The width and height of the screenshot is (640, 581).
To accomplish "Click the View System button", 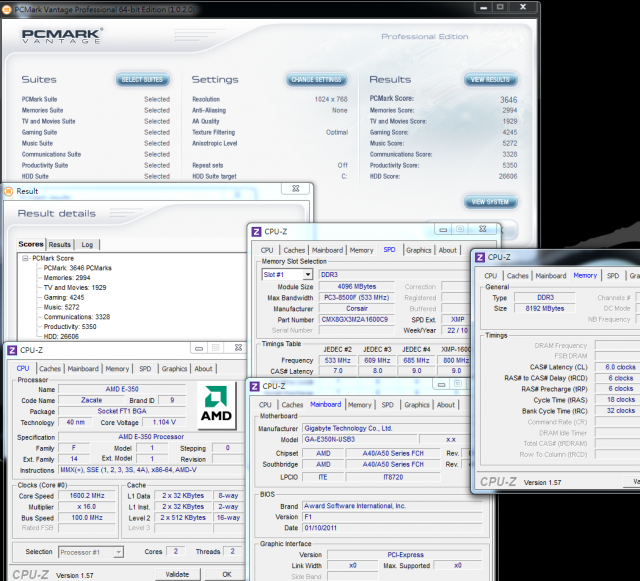I will click(x=490, y=202).
